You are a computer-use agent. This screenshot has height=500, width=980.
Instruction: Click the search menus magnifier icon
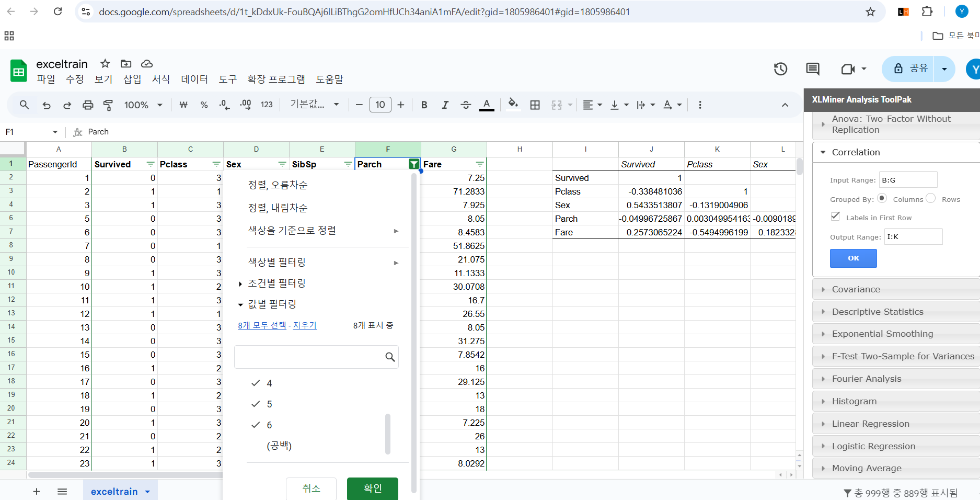click(24, 105)
